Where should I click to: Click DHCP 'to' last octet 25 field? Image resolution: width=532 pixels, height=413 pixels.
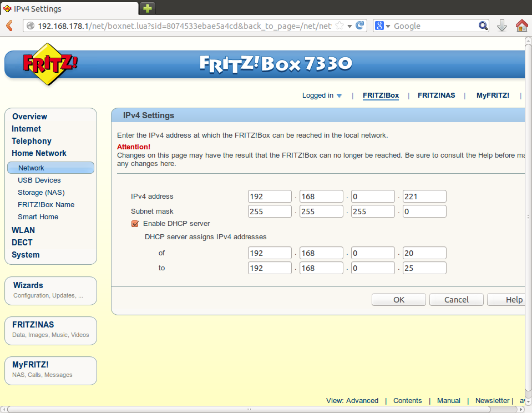click(424, 268)
